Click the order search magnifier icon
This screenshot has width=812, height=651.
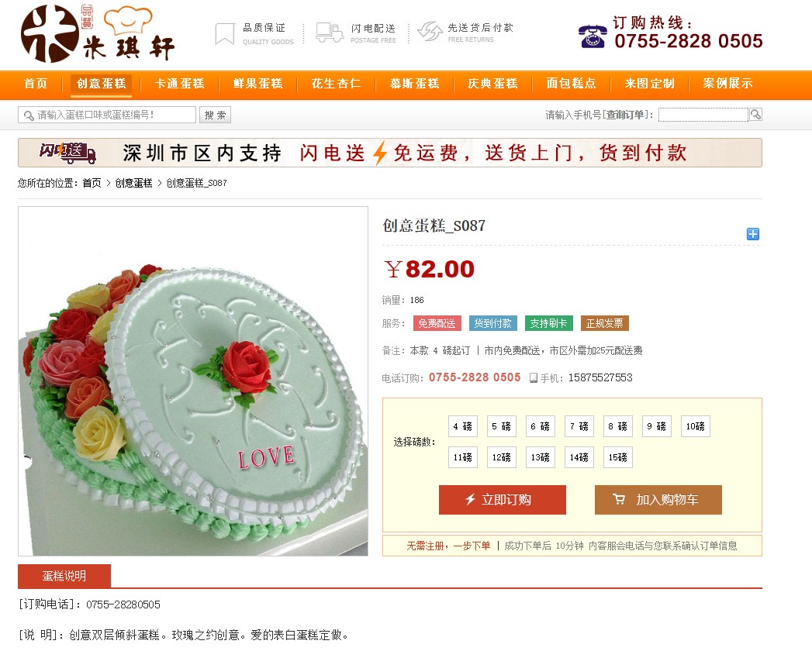click(x=755, y=115)
